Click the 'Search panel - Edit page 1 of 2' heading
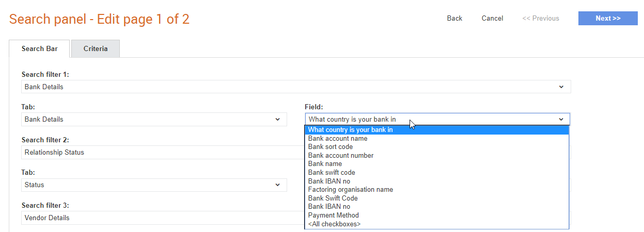Screen dimensions: 644x232 click(x=99, y=19)
